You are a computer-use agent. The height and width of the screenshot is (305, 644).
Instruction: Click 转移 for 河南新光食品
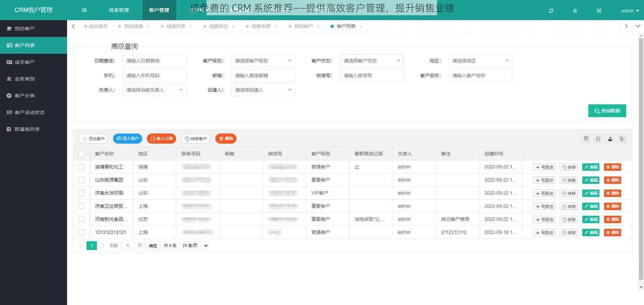pos(569,220)
